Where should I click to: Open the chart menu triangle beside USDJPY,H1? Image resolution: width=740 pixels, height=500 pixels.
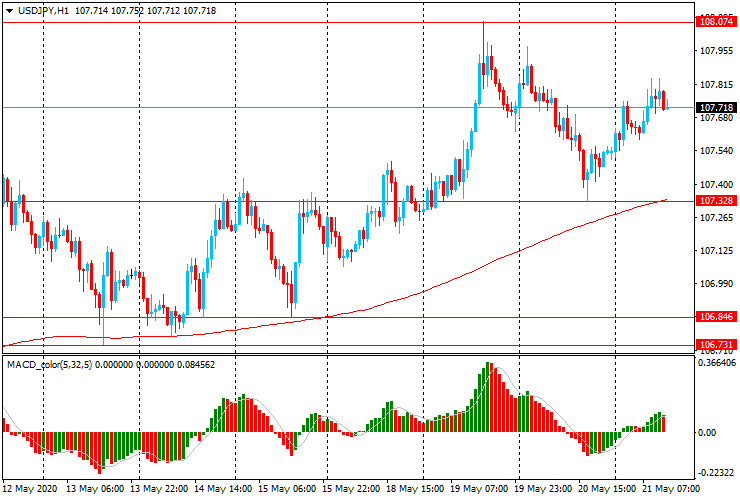(x=9, y=11)
